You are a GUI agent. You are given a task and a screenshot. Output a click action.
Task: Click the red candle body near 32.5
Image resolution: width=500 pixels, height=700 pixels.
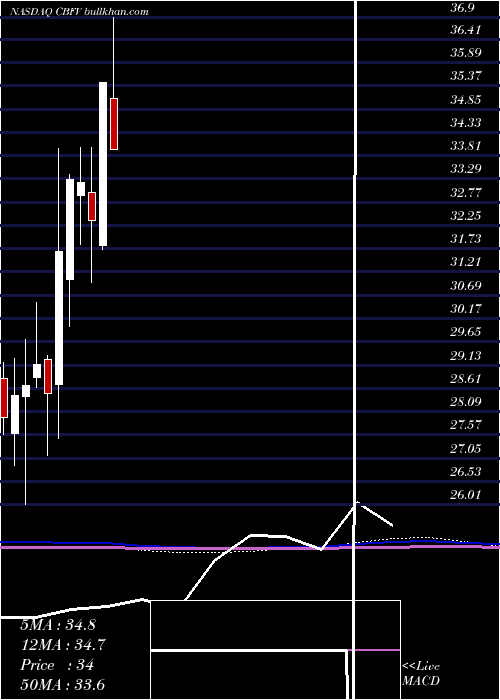click(x=92, y=206)
